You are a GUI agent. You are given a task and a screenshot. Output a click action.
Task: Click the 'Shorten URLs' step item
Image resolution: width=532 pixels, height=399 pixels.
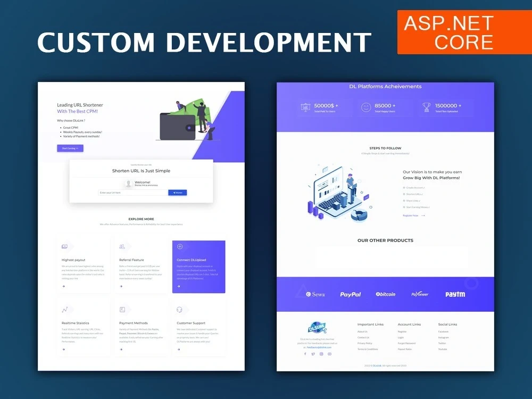click(x=413, y=194)
